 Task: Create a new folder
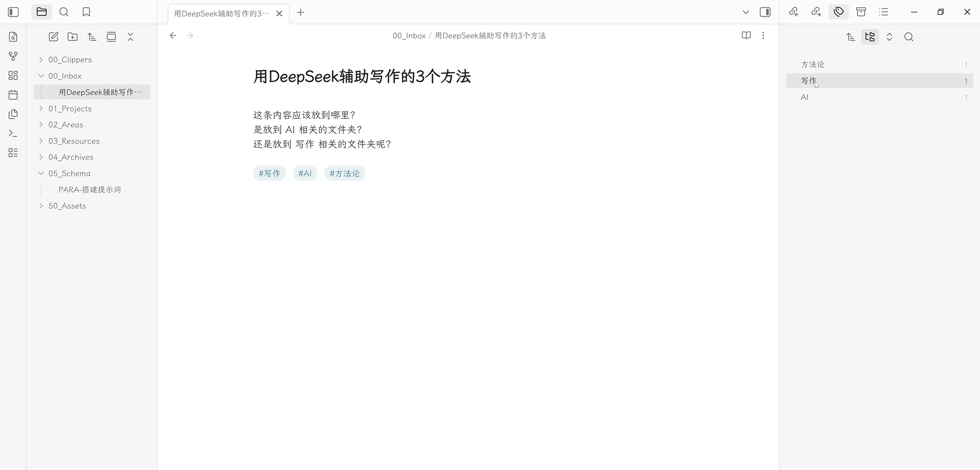click(73, 37)
